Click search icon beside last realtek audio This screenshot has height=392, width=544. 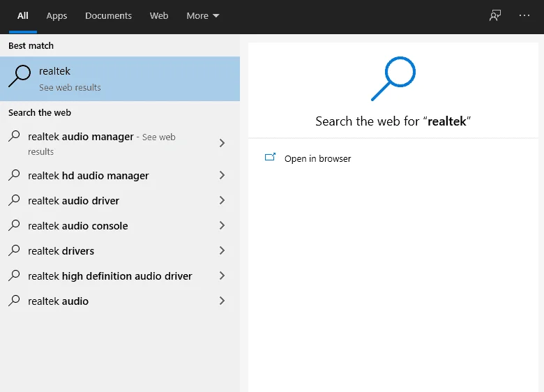tap(14, 301)
